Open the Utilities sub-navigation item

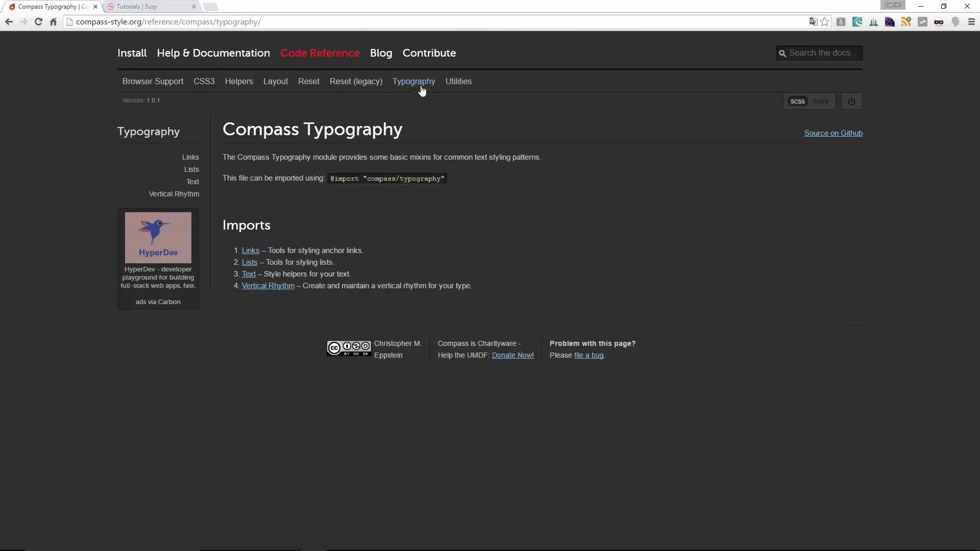point(458,82)
